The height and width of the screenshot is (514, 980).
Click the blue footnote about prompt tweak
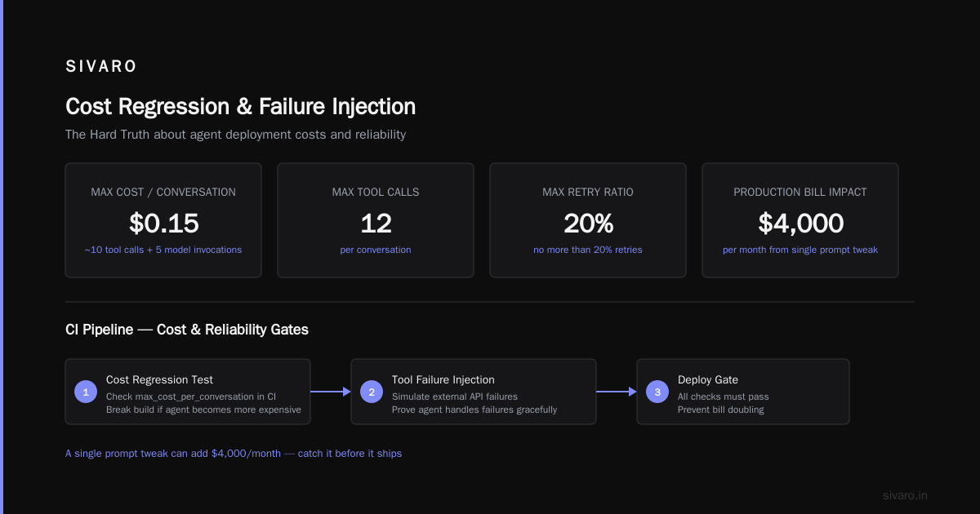pos(234,453)
